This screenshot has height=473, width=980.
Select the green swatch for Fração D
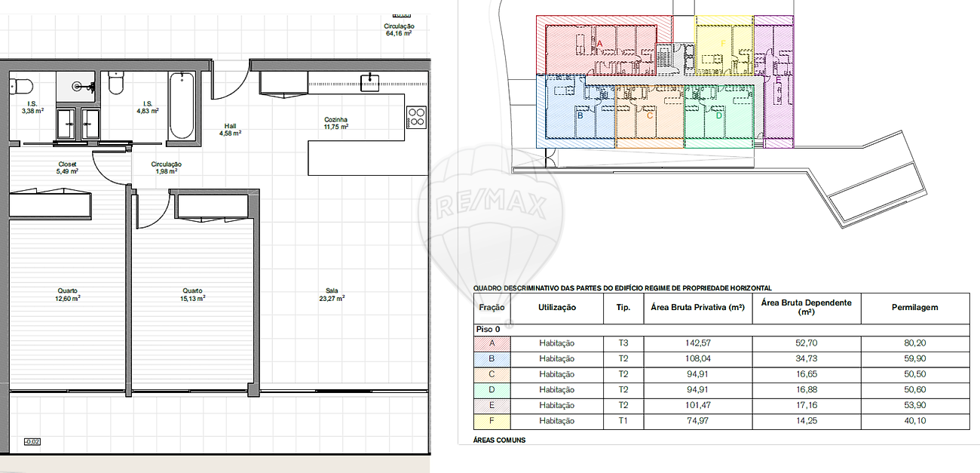coord(492,390)
